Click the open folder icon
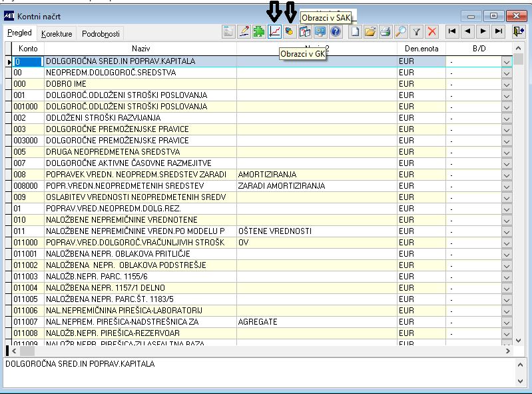The width and height of the screenshot is (532, 394). (x=370, y=31)
